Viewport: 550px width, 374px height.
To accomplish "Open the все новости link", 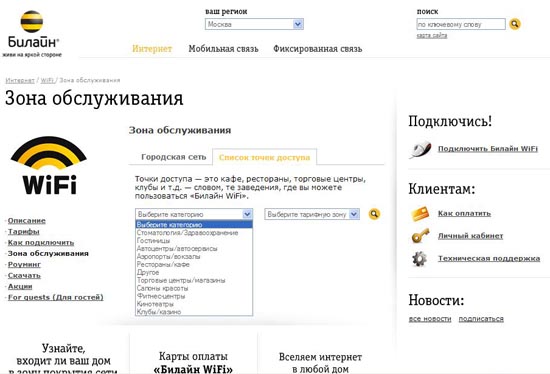I will (x=430, y=319).
